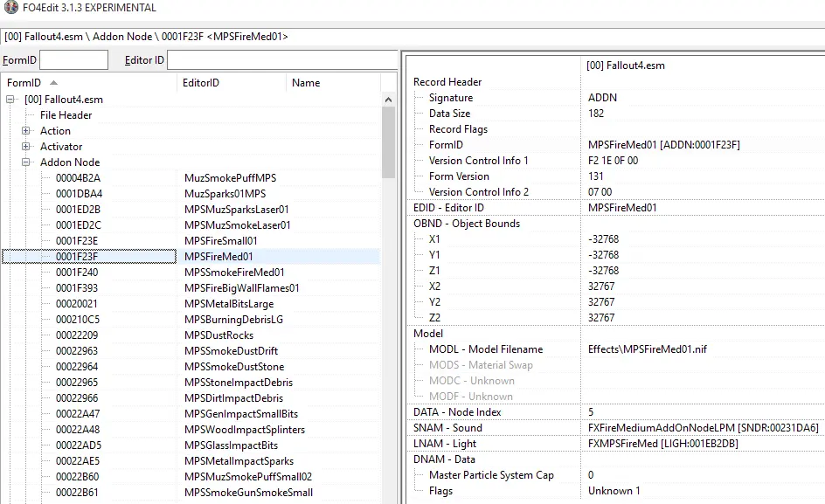Select LNAM light FXMPSFireMed

pos(663,444)
